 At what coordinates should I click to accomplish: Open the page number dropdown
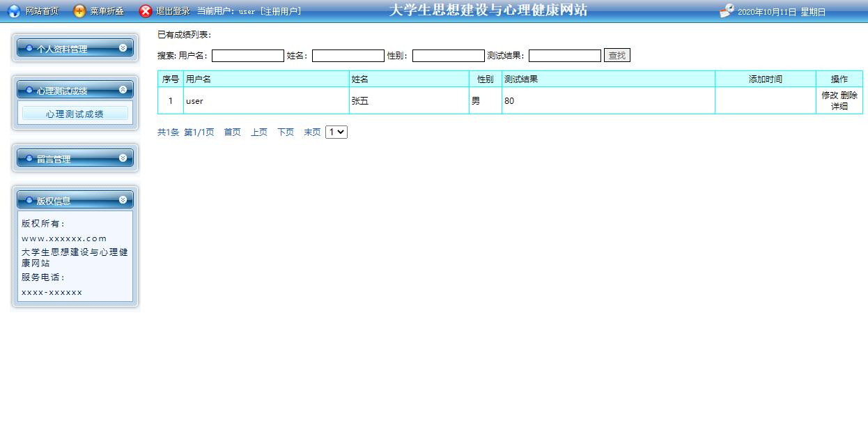(x=336, y=132)
